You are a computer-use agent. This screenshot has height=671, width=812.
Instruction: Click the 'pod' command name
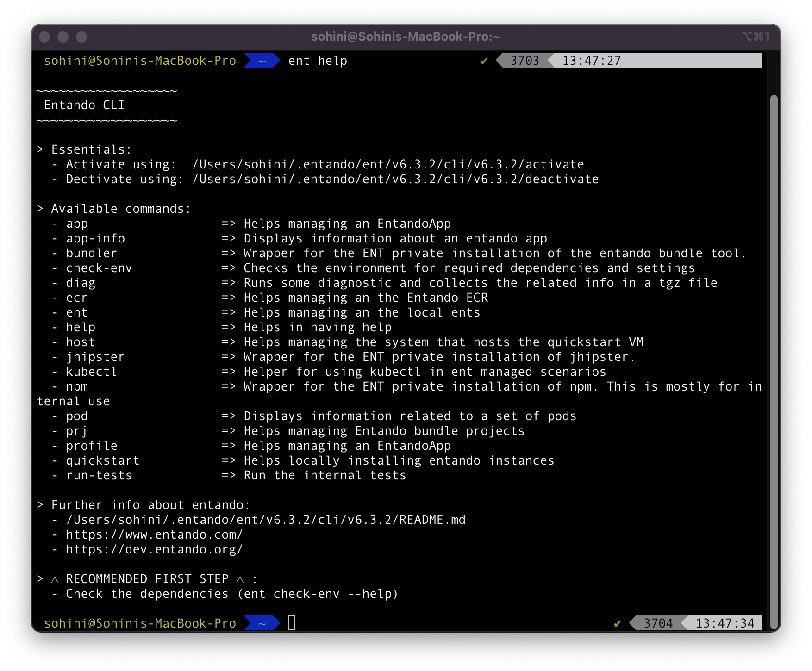click(77, 416)
